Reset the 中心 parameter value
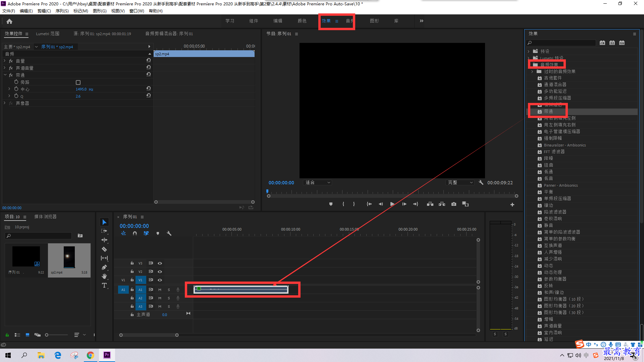The image size is (644, 362). coord(148,88)
